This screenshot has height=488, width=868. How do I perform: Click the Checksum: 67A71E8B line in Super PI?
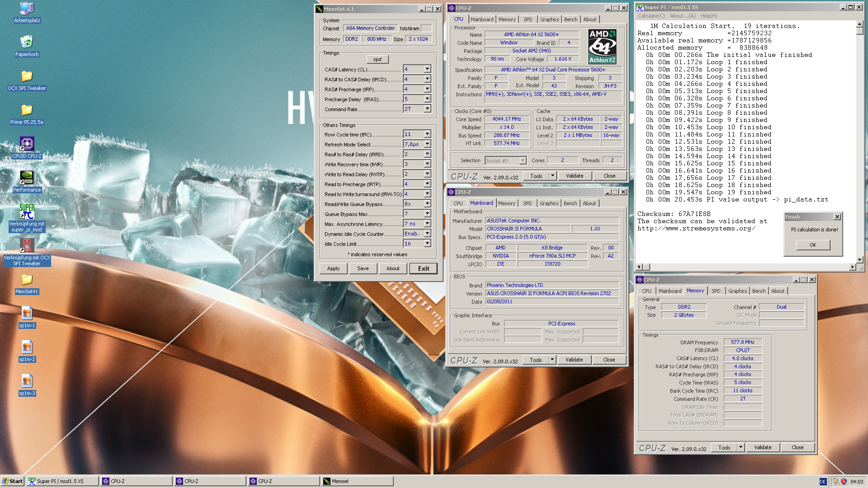(674, 214)
